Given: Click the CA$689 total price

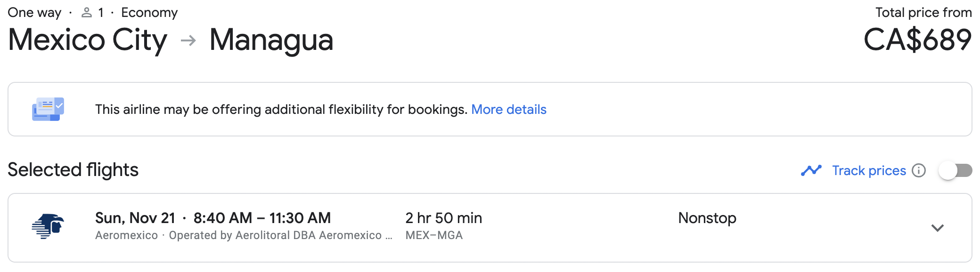Looking at the screenshot, I should coord(917,40).
